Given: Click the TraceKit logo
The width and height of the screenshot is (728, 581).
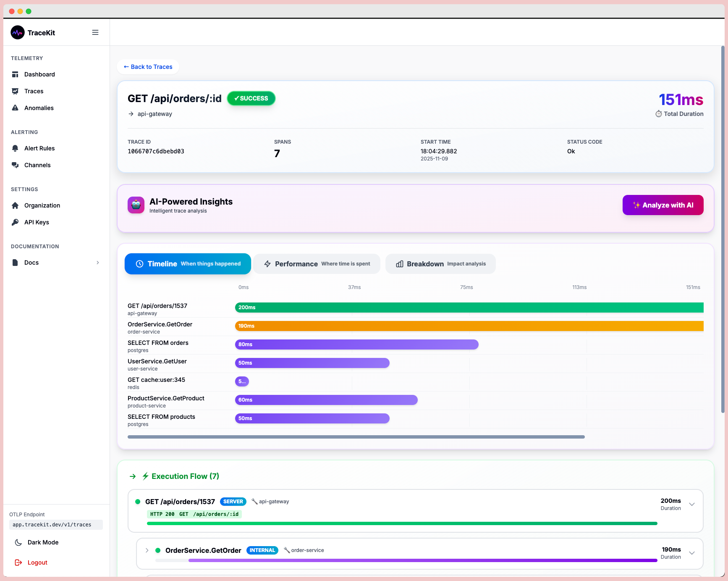Looking at the screenshot, I should click(x=18, y=32).
